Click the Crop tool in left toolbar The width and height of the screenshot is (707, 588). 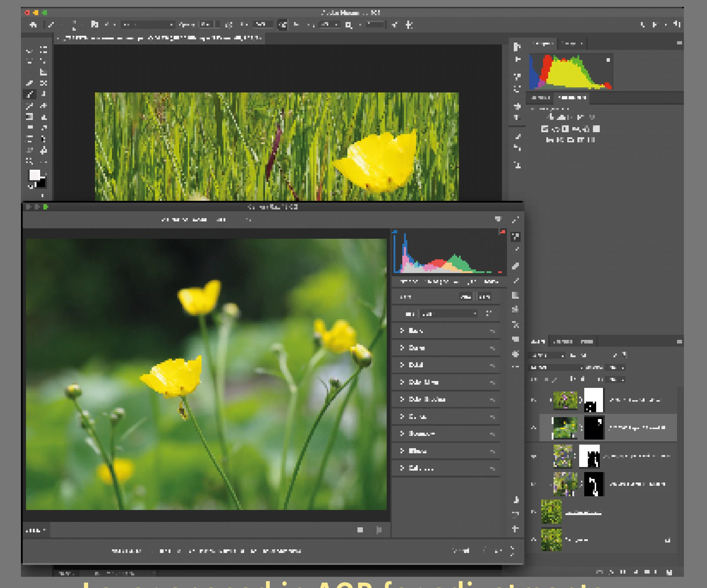(x=43, y=72)
